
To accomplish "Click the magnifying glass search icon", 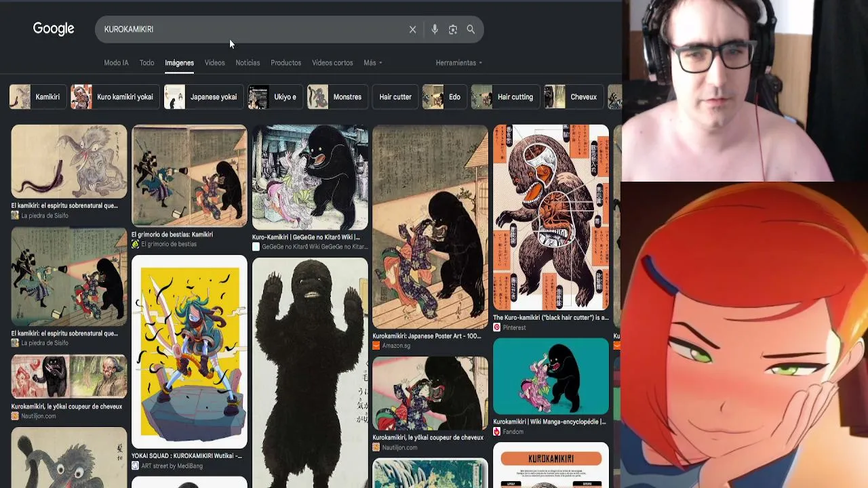I will 471,29.
